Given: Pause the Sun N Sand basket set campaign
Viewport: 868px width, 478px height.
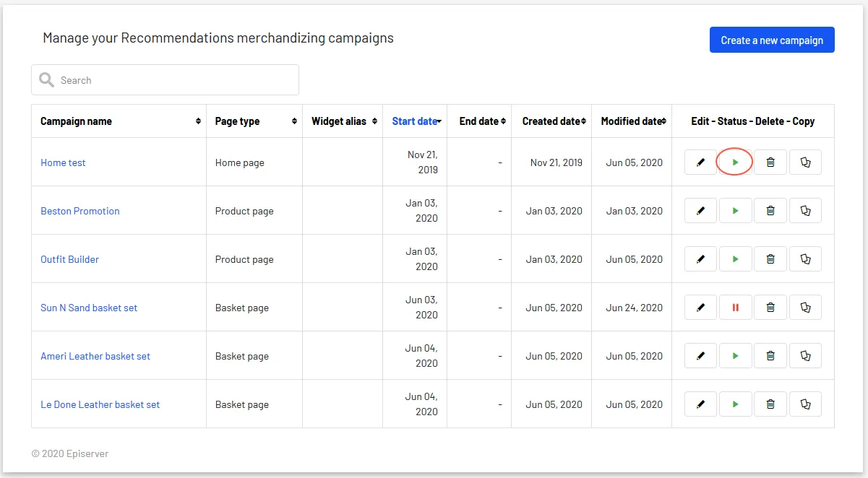Looking at the screenshot, I should coord(735,308).
